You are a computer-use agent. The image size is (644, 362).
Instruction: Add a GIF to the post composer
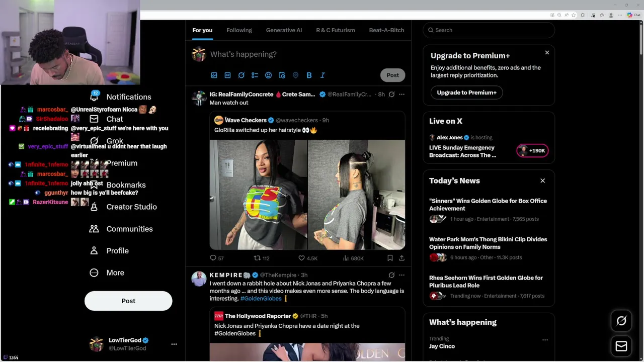227,75
